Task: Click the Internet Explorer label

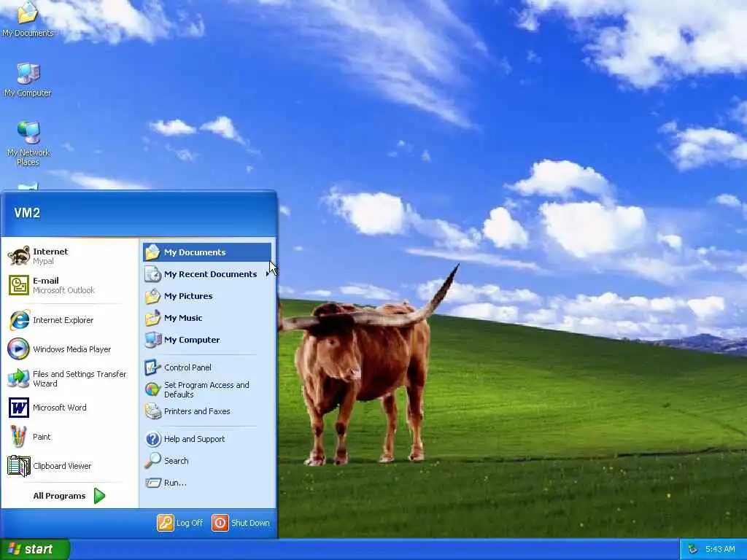Action: tap(63, 320)
